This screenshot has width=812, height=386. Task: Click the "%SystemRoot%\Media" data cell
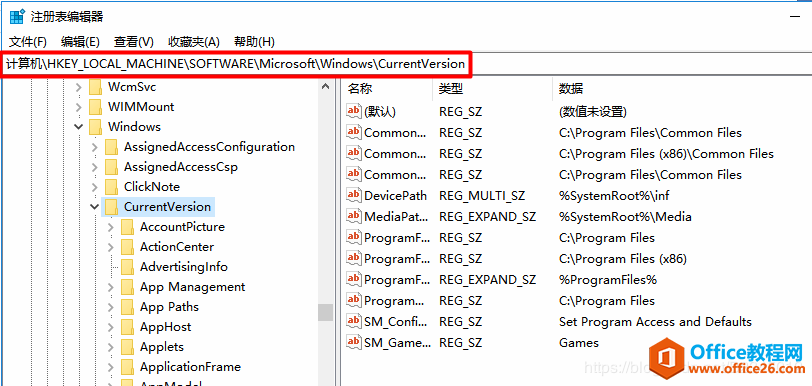pos(625,217)
